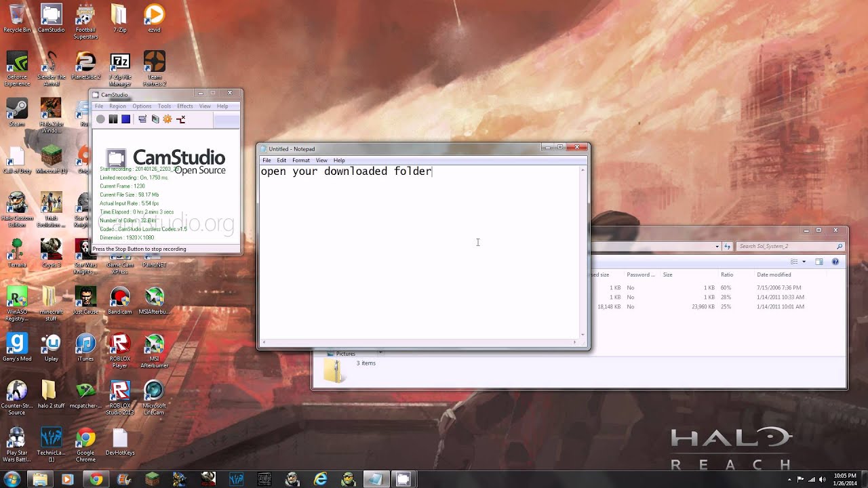This screenshot has height=488, width=868.
Task: Sort by Password column in Explorer
Action: coord(641,274)
